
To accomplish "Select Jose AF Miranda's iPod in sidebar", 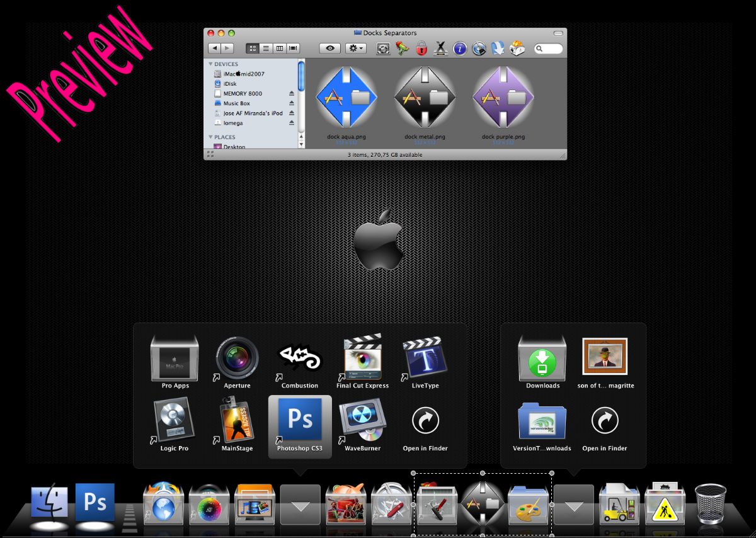I will [x=248, y=113].
